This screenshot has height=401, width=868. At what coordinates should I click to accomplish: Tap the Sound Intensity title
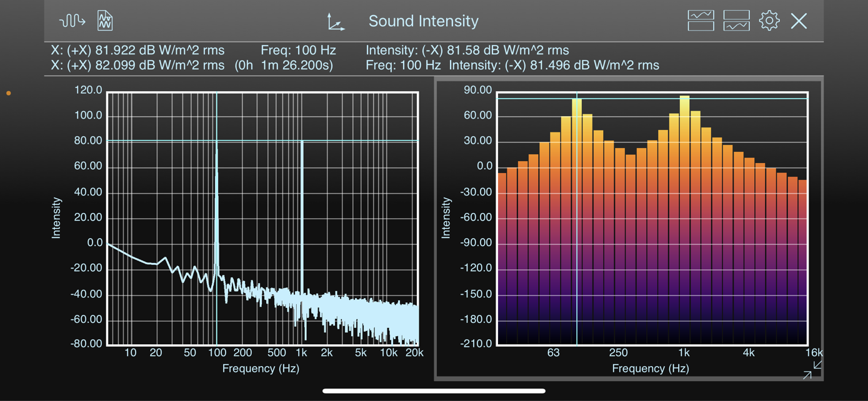tap(423, 21)
